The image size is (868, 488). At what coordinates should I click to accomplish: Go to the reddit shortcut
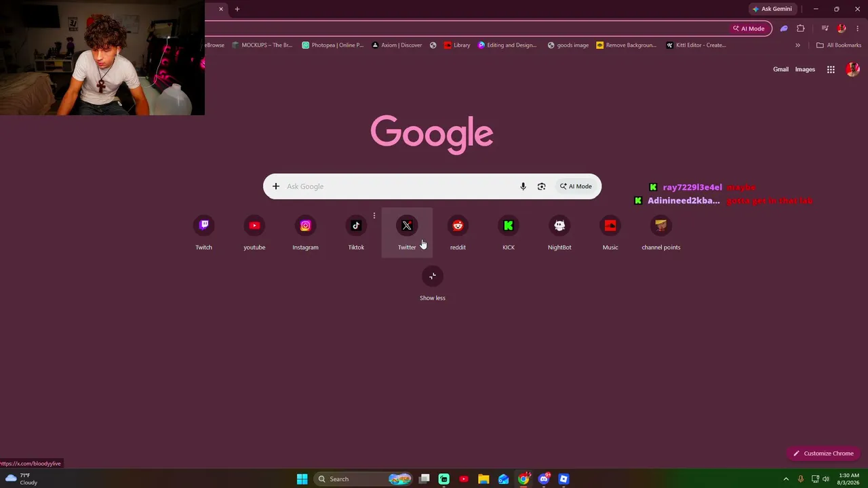(x=458, y=233)
